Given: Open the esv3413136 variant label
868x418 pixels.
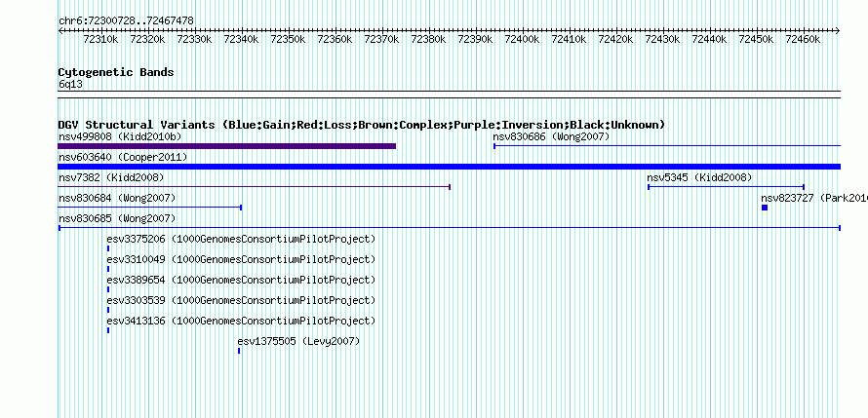Looking at the screenshot, I should click(241, 321).
